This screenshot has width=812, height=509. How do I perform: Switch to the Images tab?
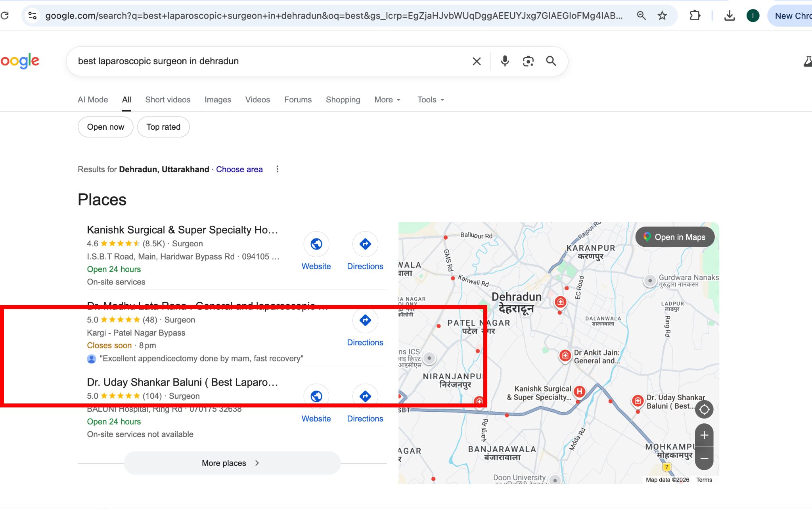coord(218,100)
